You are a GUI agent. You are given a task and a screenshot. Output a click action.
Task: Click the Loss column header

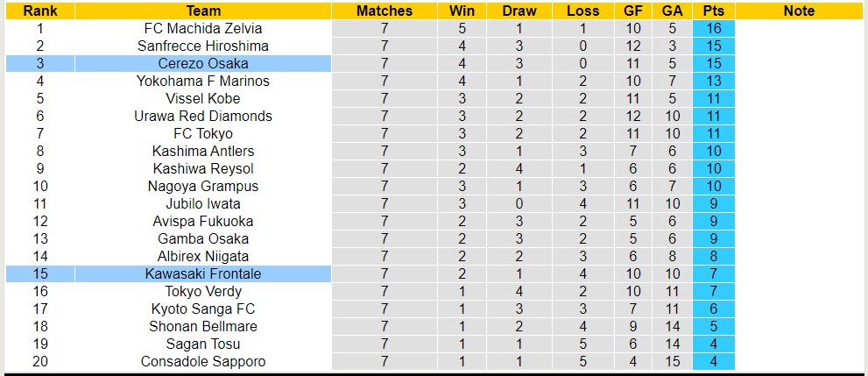(583, 11)
